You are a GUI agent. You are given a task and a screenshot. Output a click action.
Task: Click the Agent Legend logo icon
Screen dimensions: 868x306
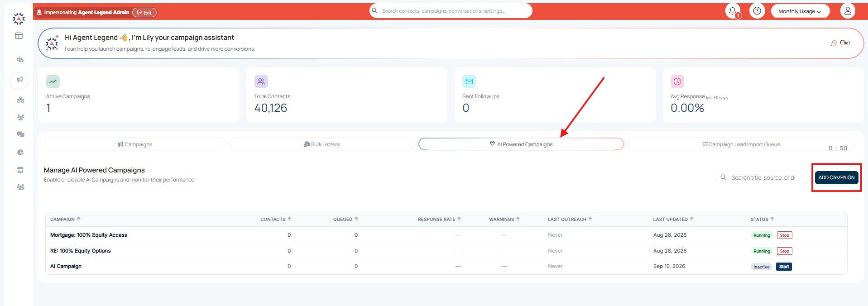(19, 19)
